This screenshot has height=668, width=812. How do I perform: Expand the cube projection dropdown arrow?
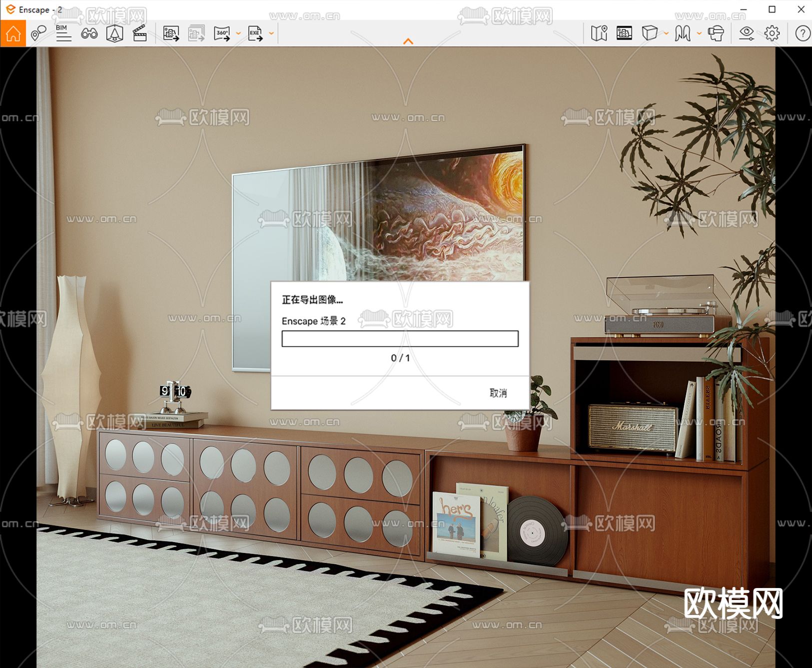click(x=666, y=33)
